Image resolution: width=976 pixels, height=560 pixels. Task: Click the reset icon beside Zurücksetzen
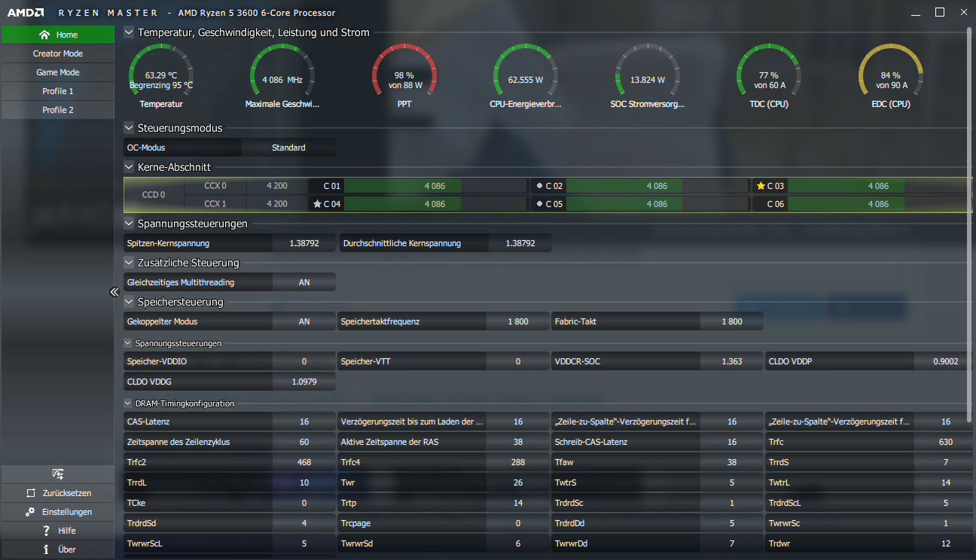30,493
